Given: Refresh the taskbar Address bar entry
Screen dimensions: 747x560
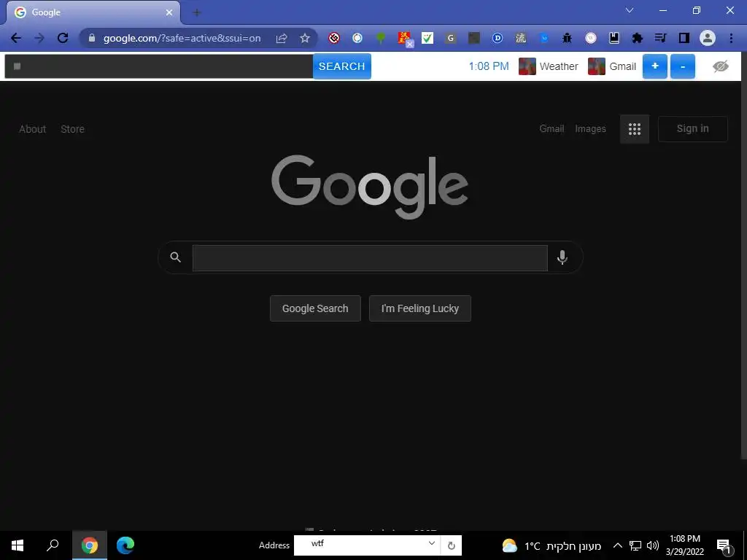Looking at the screenshot, I should click(x=451, y=545).
